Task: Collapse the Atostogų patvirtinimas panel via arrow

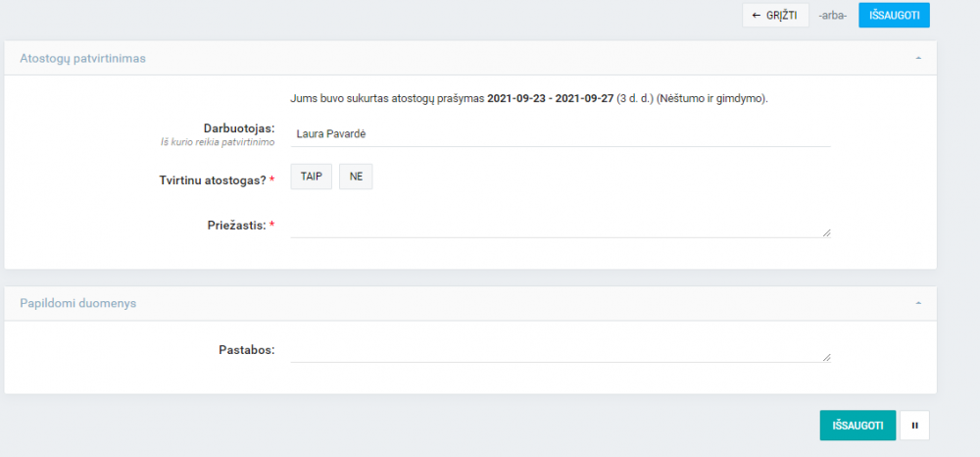Action: click(x=918, y=58)
